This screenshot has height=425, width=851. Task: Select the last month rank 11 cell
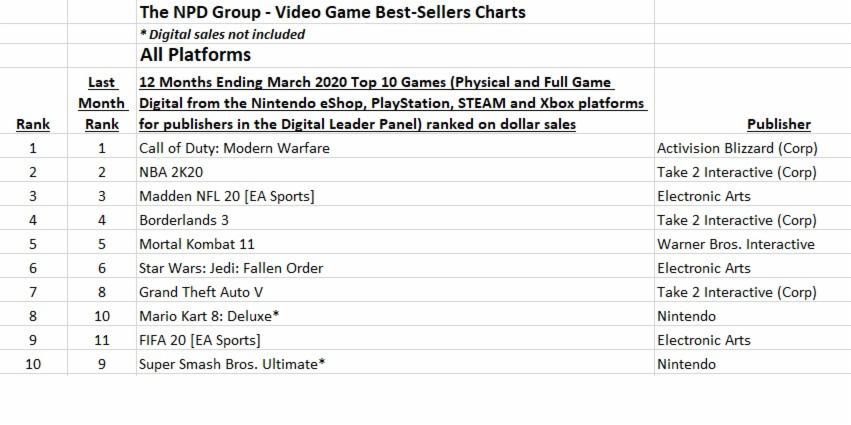tap(102, 340)
